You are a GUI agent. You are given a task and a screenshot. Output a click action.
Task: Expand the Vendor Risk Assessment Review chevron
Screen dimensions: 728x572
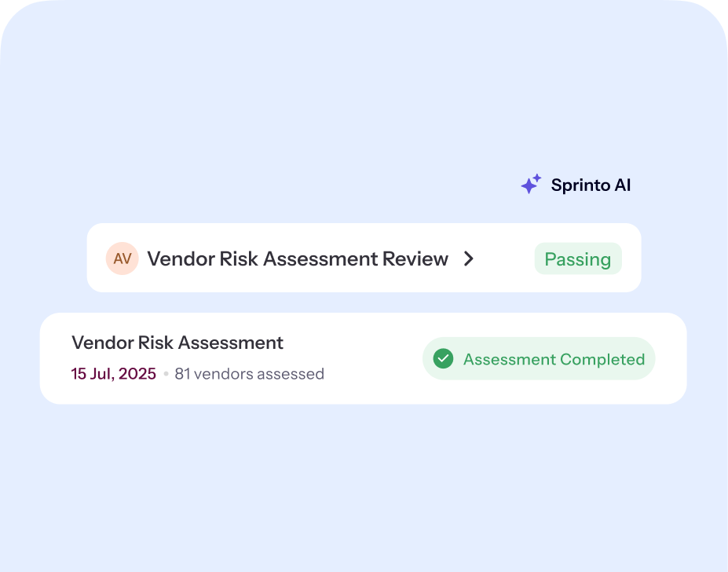click(469, 258)
